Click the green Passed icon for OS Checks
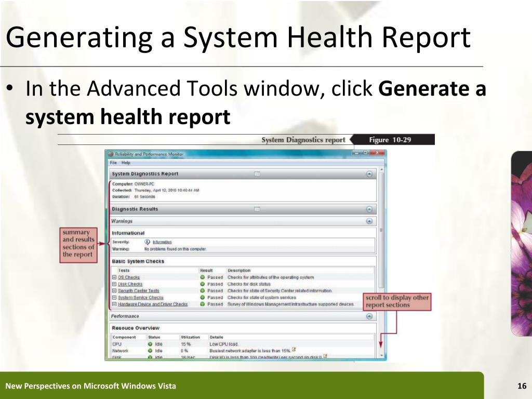This screenshot has height=399, width=532. (x=203, y=277)
